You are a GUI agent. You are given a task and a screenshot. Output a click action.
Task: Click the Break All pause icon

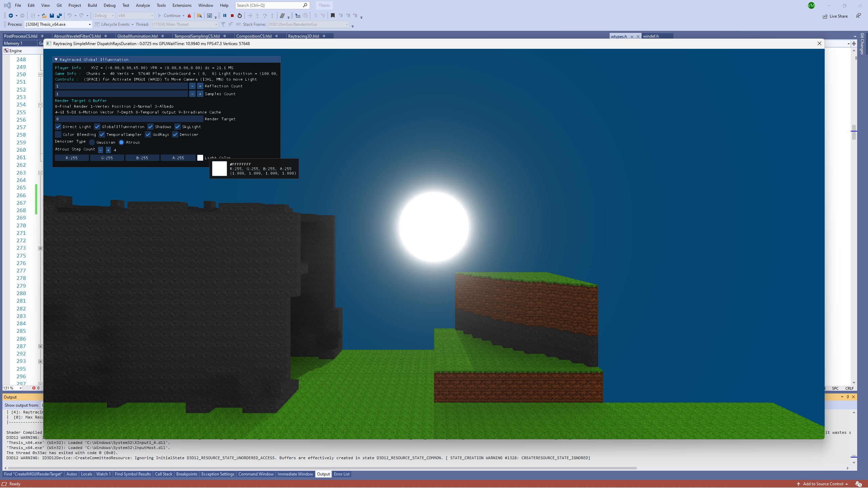pyautogui.click(x=225, y=16)
